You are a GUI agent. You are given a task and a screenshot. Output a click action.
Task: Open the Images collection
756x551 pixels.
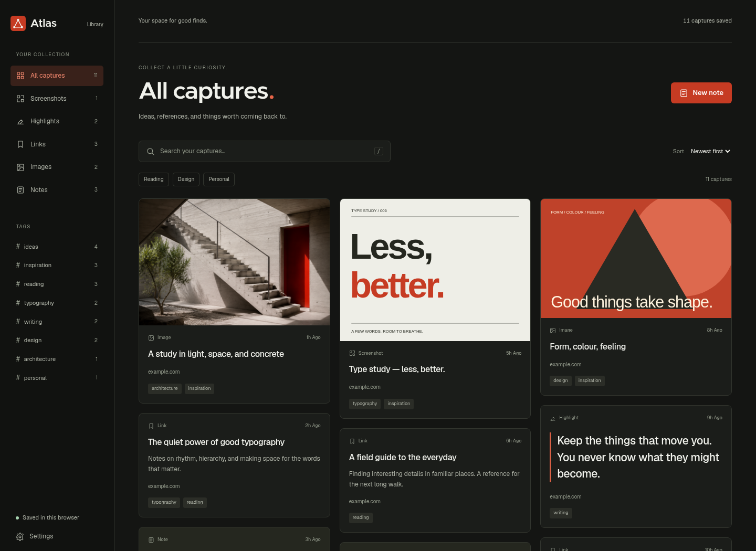[x=57, y=167]
